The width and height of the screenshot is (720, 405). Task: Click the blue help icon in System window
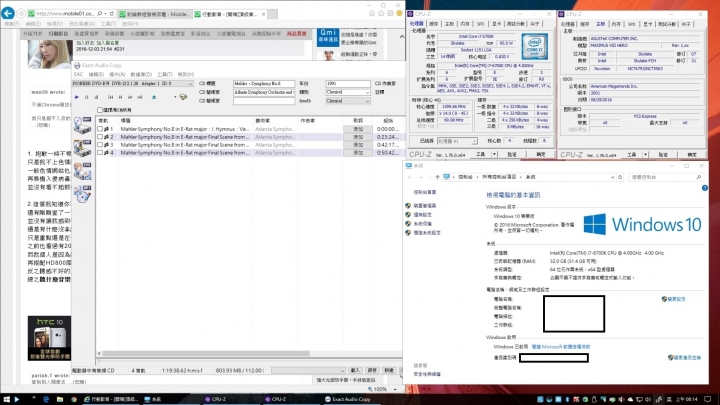704,188
